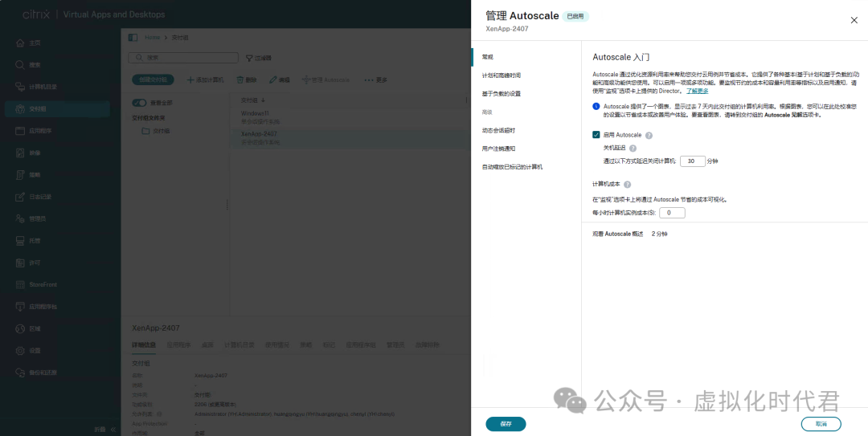This screenshot has height=436, width=868.
Task: Click 保存 save button
Action: click(506, 424)
